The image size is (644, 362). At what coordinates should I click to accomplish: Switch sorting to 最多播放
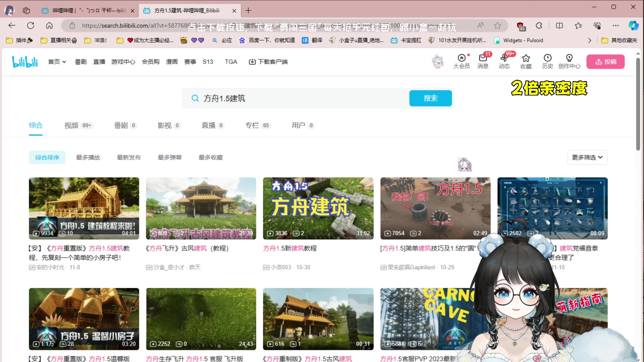88,157
